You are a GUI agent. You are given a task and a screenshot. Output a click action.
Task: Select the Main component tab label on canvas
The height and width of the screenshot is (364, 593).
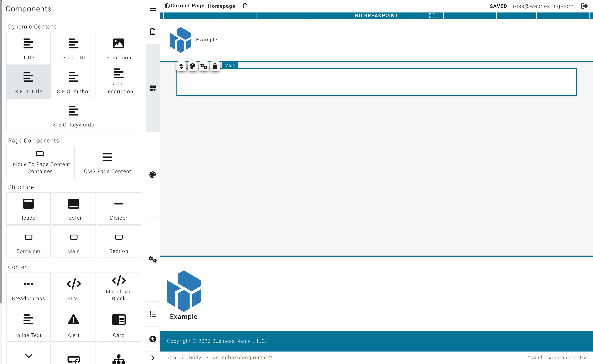pos(230,65)
